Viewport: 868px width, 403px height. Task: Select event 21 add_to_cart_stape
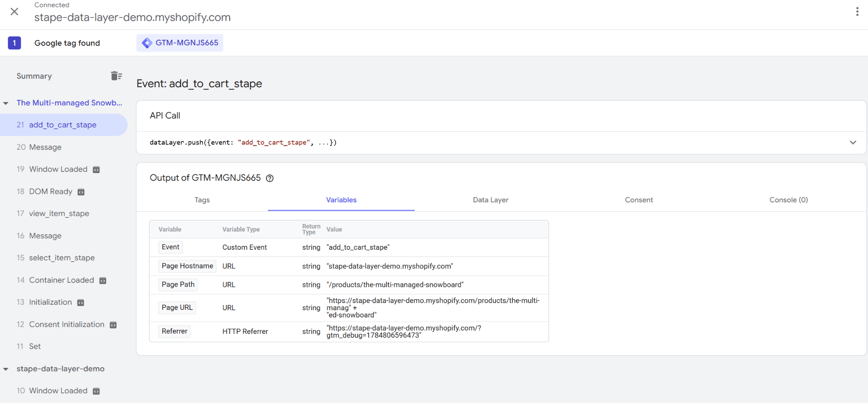click(64, 125)
